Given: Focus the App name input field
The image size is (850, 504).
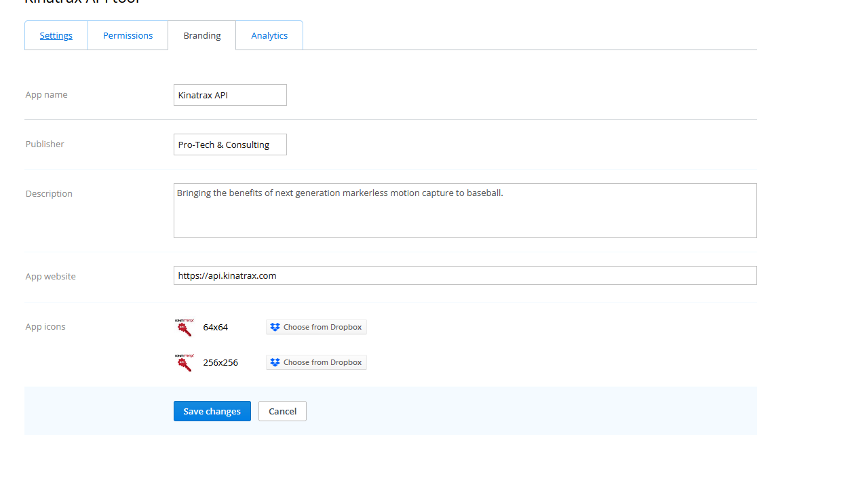Looking at the screenshot, I should (230, 95).
